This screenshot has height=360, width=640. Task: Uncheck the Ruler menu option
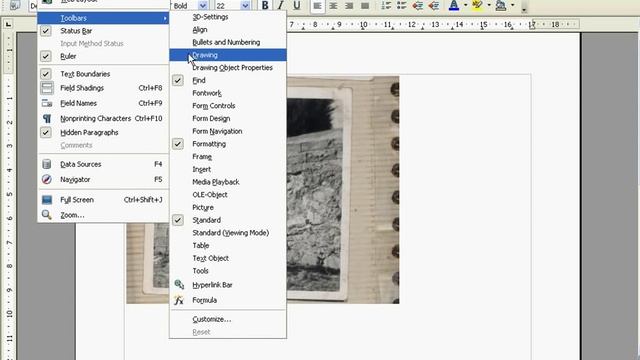[103, 56]
